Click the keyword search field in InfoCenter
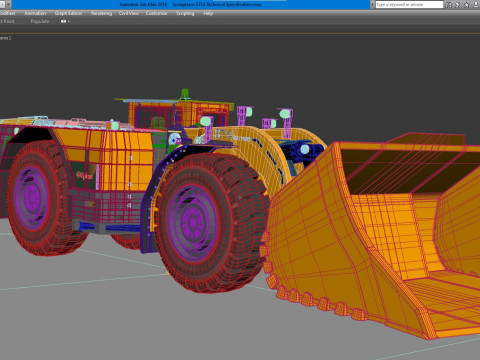The image size is (480, 360). 409,5
